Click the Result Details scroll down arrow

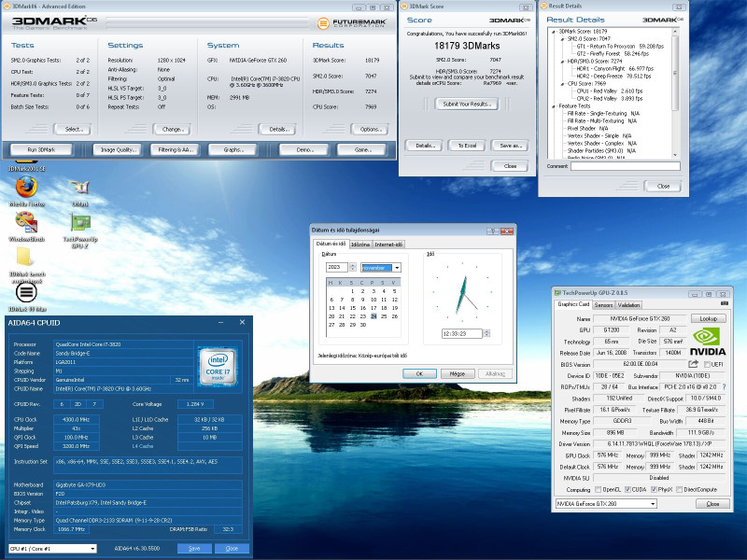click(x=674, y=155)
